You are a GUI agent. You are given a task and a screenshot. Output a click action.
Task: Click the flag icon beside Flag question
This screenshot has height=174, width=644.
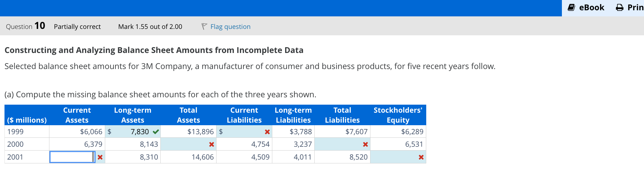click(x=204, y=26)
